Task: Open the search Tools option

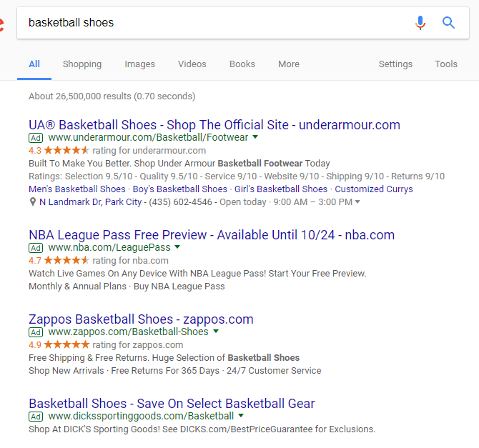Action: [x=446, y=64]
